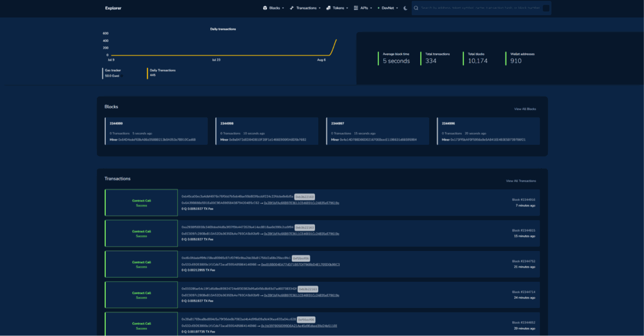
Task: Open the Block #2344815 link
Action: coord(523,230)
